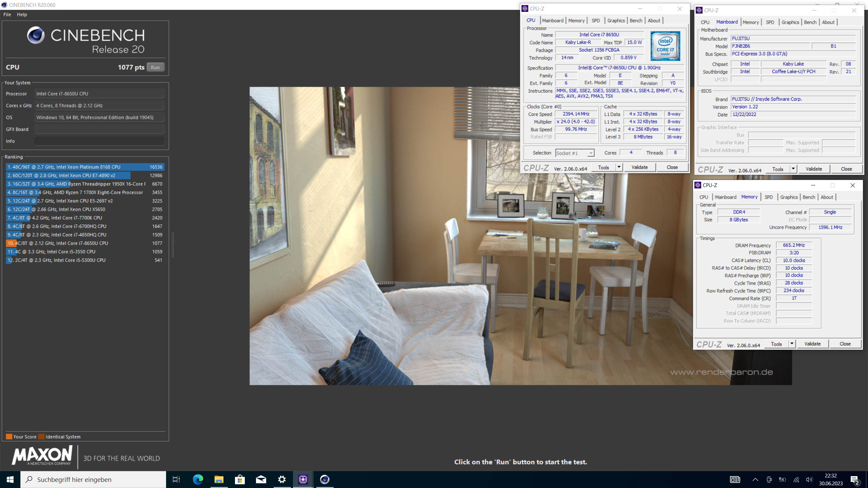Click the GFX Board field in Cinebench
Image resolution: width=868 pixels, height=488 pixels.
tap(99, 129)
